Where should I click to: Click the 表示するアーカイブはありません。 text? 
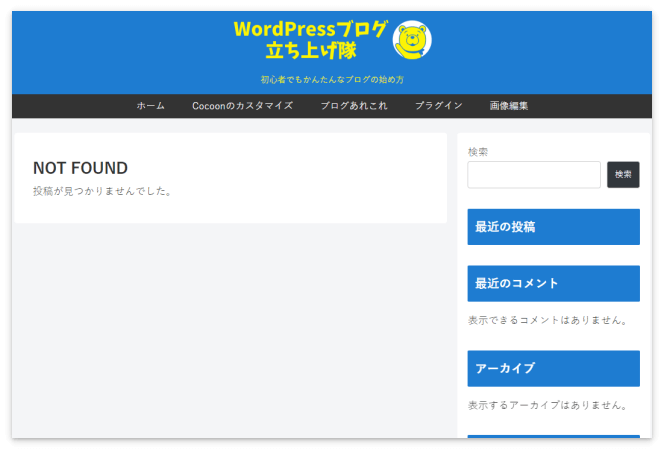point(548,405)
